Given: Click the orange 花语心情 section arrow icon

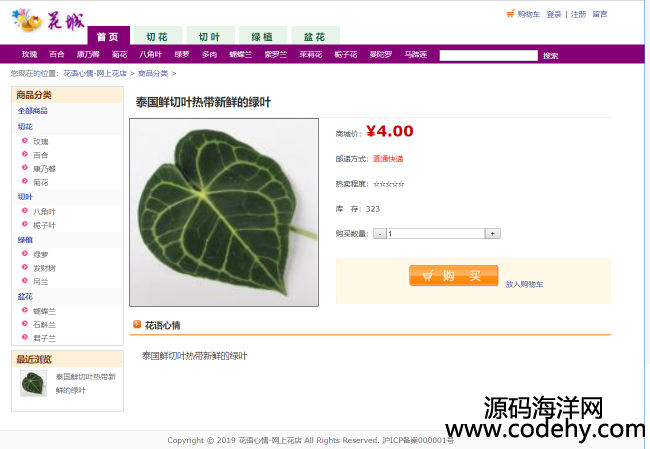Looking at the screenshot, I should [x=137, y=325].
